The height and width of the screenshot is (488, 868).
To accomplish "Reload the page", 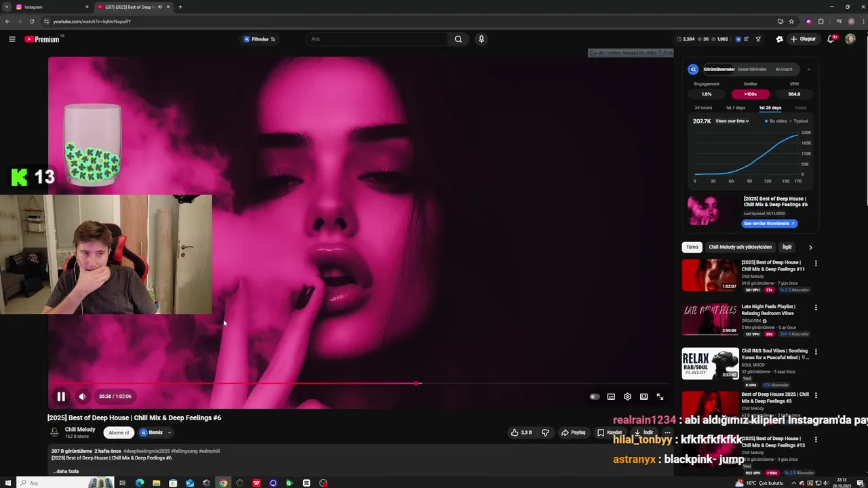I will pos(31,21).
